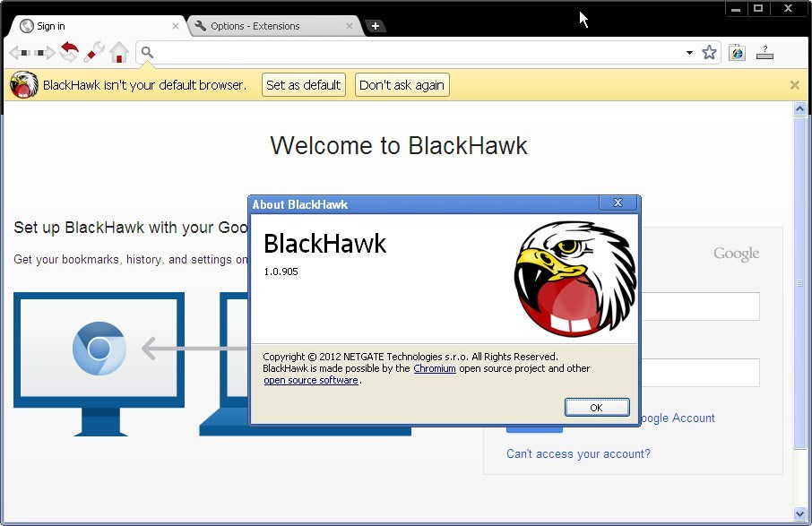Click the second Google sign-in field
The width and height of the screenshot is (812, 526).
coord(701,372)
